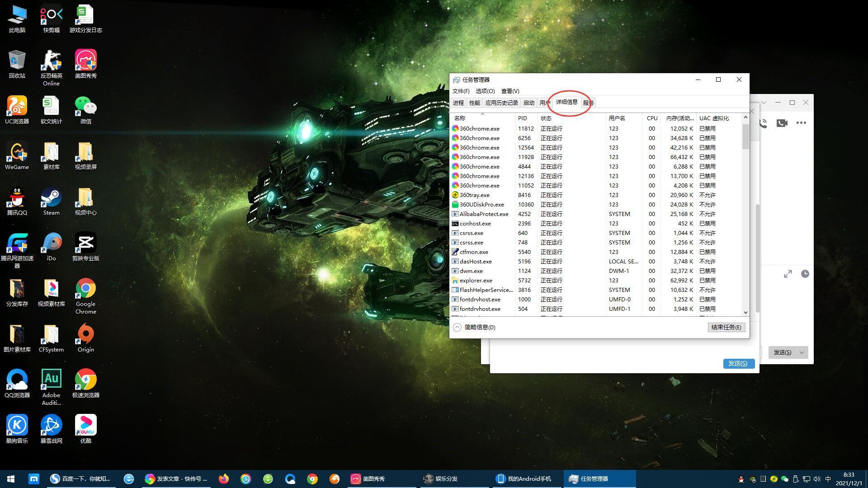Open the dropdown chevron in chat window title bar
This screenshot has height=488, width=868.
coord(764,103)
